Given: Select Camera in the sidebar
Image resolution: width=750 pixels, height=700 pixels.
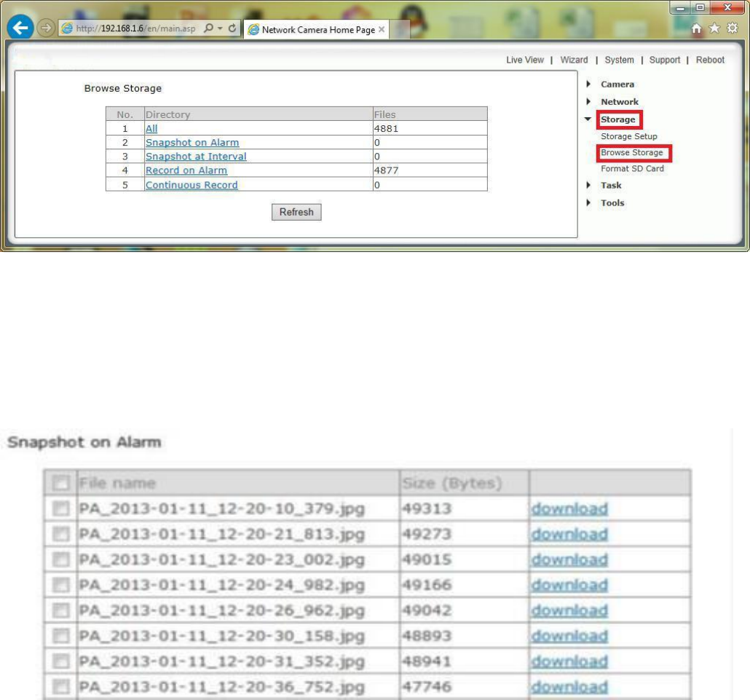Looking at the screenshot, I should (x=617, y=84).
